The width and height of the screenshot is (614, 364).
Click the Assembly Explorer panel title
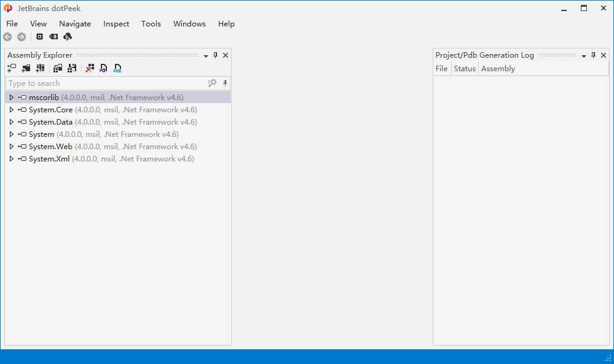point(40,55)
